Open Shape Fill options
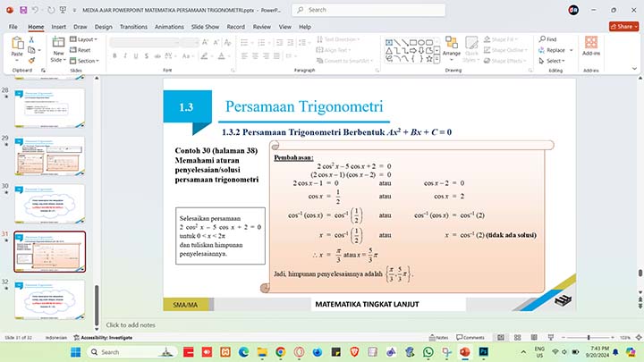This screenshot has height=362, width=644. coord(500,39)
